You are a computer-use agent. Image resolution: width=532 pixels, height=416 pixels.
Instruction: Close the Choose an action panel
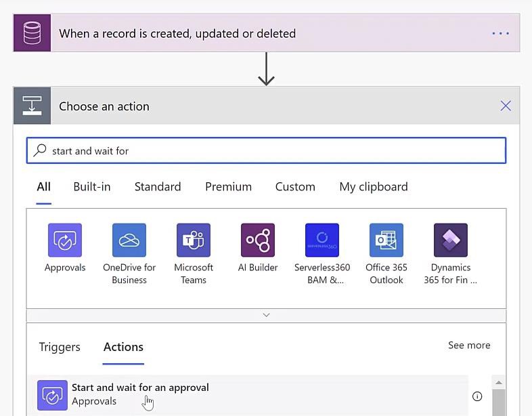[506, 106]
